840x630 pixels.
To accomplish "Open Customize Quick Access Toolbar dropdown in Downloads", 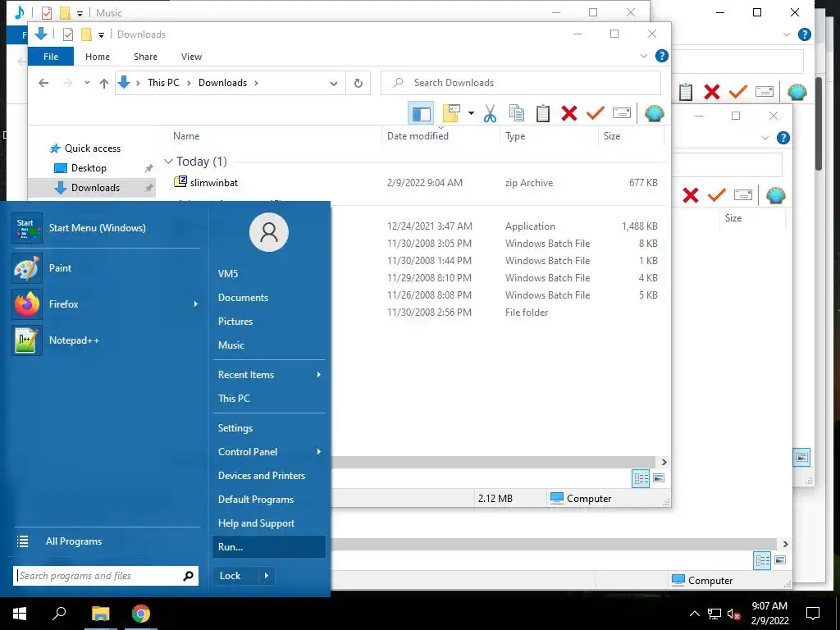I will click(101, 35).
